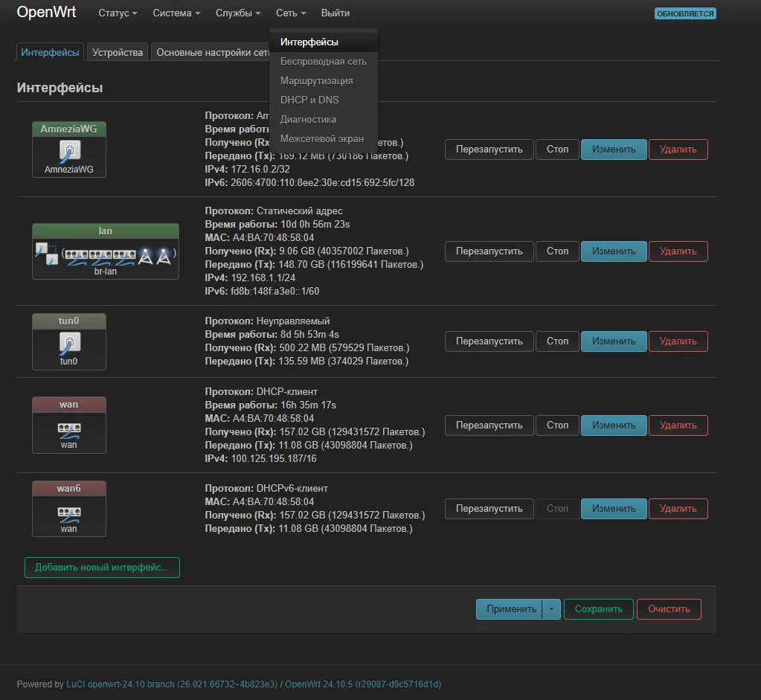Click the OpenWrt logo title
Image resolution: width=761 pixels, height=700 pixels.
point(46,12)
